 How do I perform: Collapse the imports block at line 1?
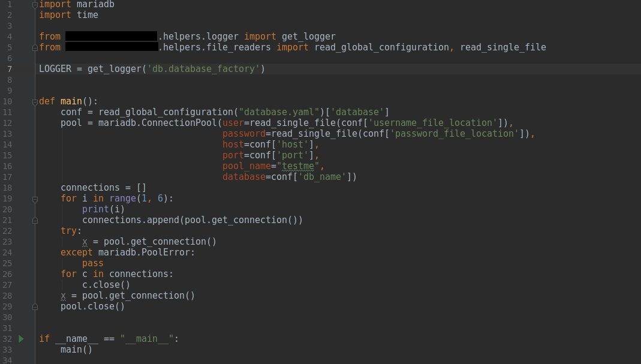[35, 4]
